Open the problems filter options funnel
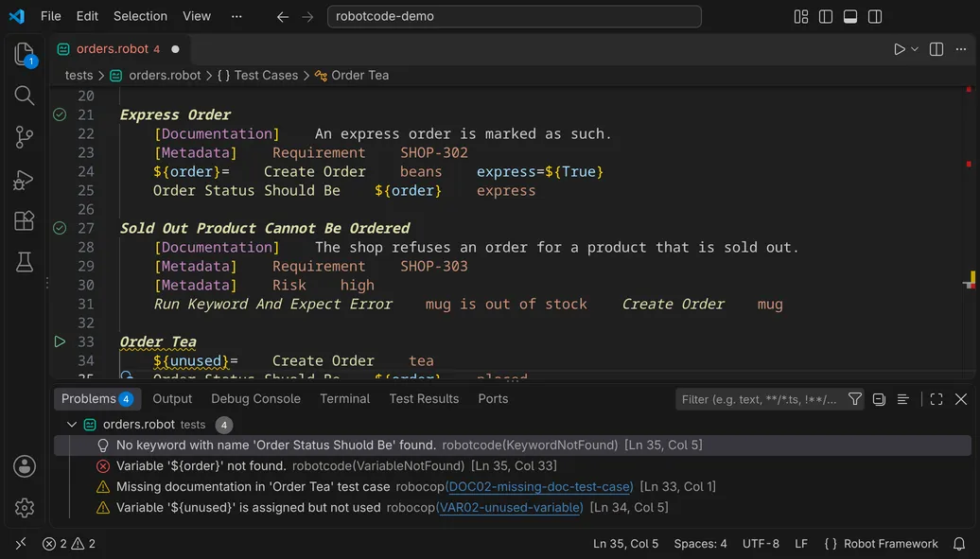980x559 pixels. [855, 399]
